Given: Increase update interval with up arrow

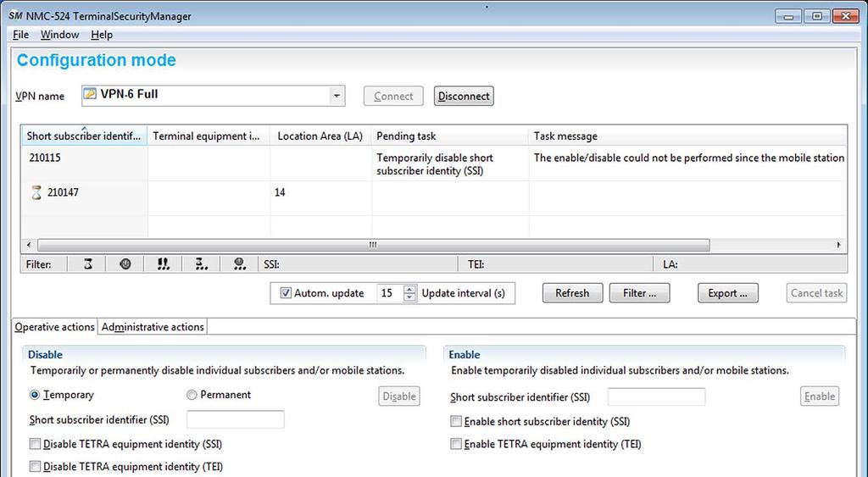Looking at the screenshot, I should 409,289.
